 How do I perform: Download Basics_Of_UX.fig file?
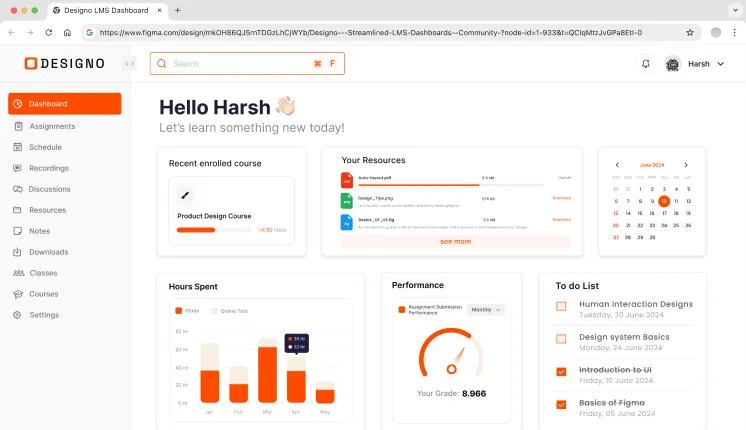click(561, 220)
